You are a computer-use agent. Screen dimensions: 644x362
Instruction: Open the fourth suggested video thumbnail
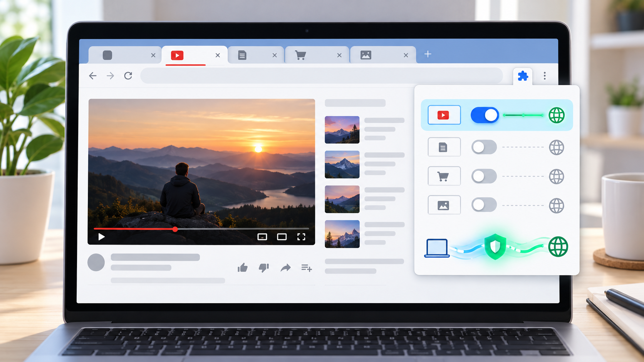point(342,234)
